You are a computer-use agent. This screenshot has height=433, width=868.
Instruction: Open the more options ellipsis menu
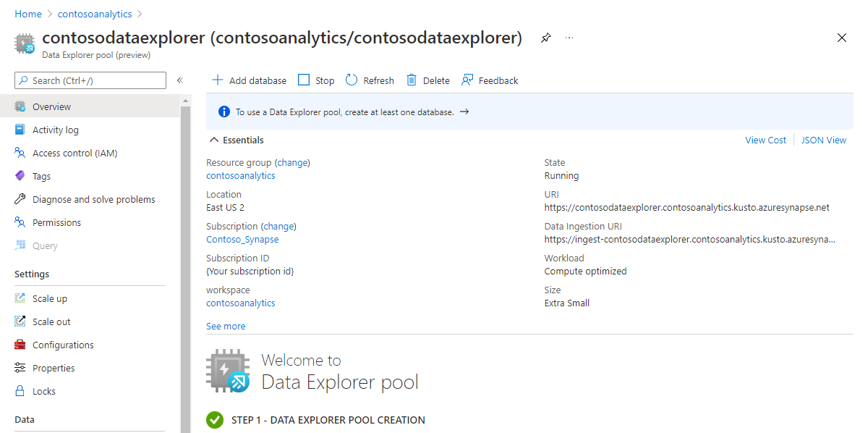(x=566, y=38)
